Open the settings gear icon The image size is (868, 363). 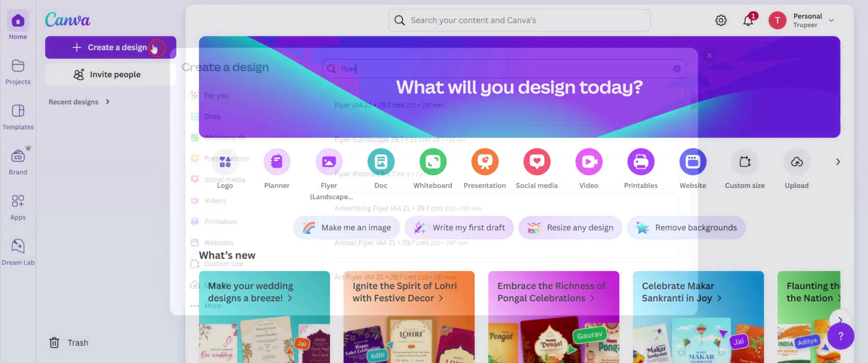click(721, 20)
